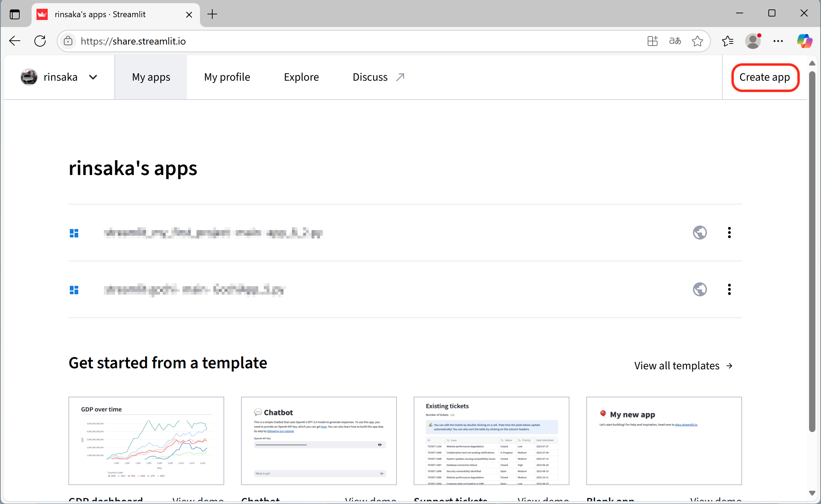Click the browser profile avatar
The height and width of the screenshot is (504, 821).
753,41
